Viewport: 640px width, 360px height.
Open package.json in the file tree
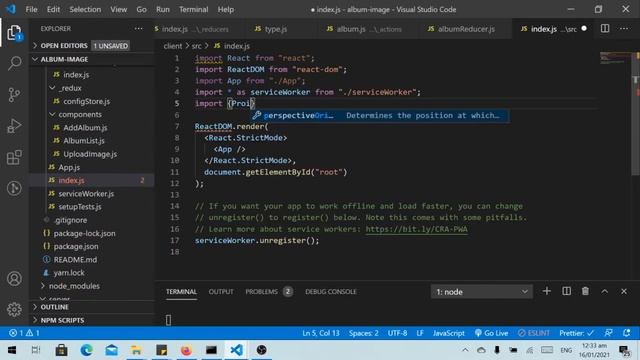pos(76,247)
